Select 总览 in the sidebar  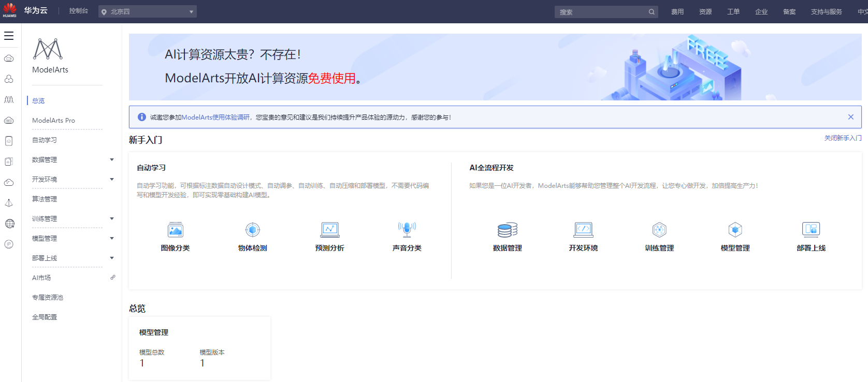(38, 100)
